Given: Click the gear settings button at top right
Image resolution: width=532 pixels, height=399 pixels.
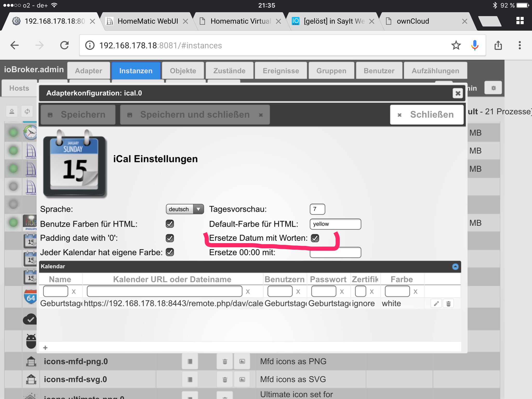Looking at the screenshot, I should pos(493,88).
